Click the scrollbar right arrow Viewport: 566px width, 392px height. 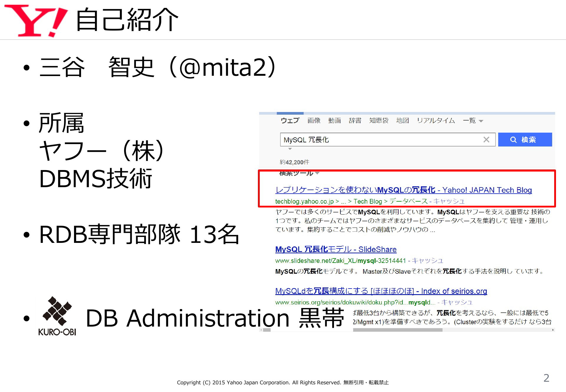553,330
